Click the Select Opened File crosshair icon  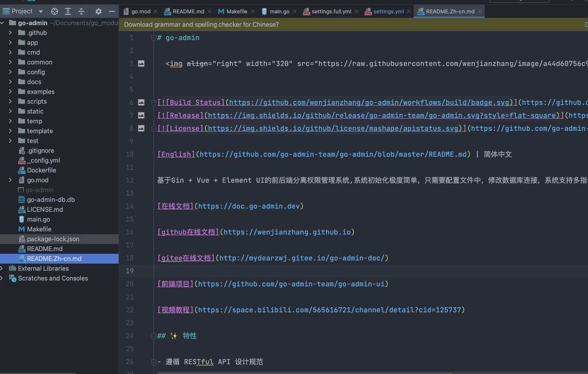54,11
